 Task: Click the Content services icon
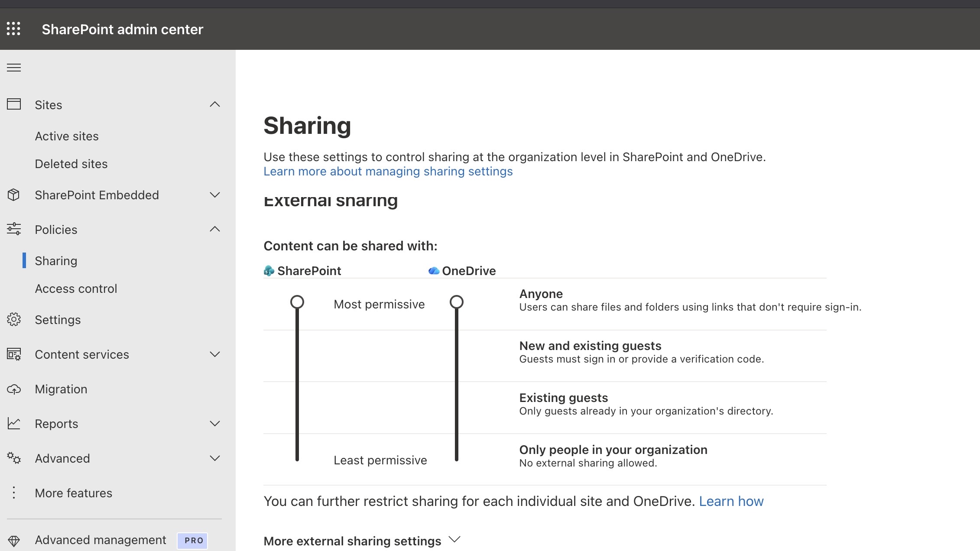coord(14,354)
